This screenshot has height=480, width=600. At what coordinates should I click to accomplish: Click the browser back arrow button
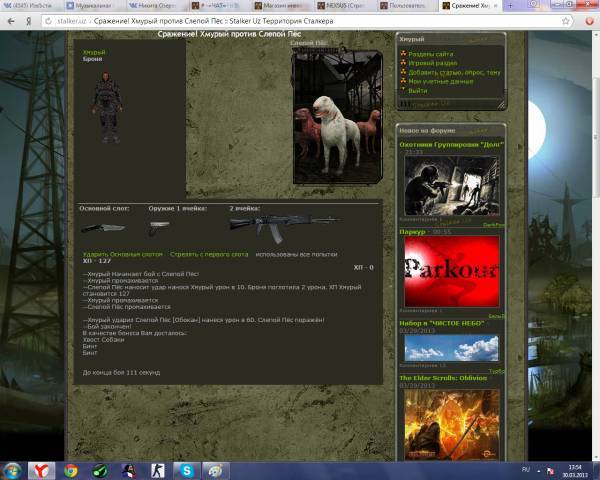[x=12, y=20]
